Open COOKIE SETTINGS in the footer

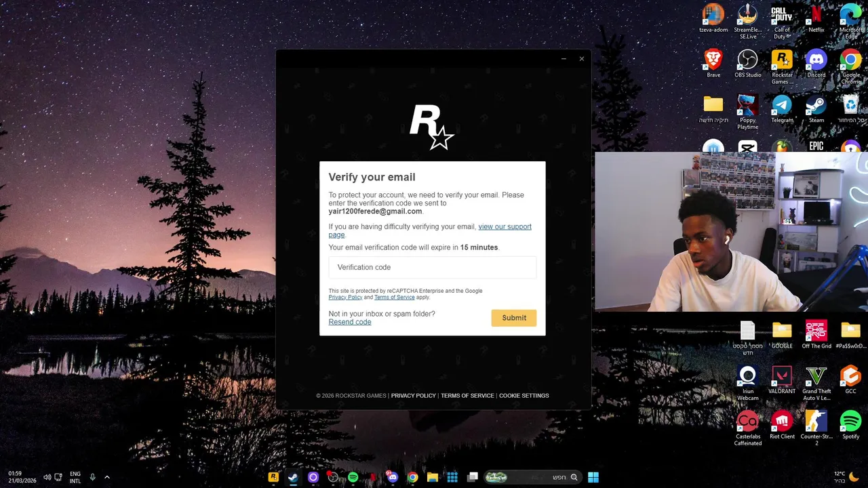click(x=524, y=396)
